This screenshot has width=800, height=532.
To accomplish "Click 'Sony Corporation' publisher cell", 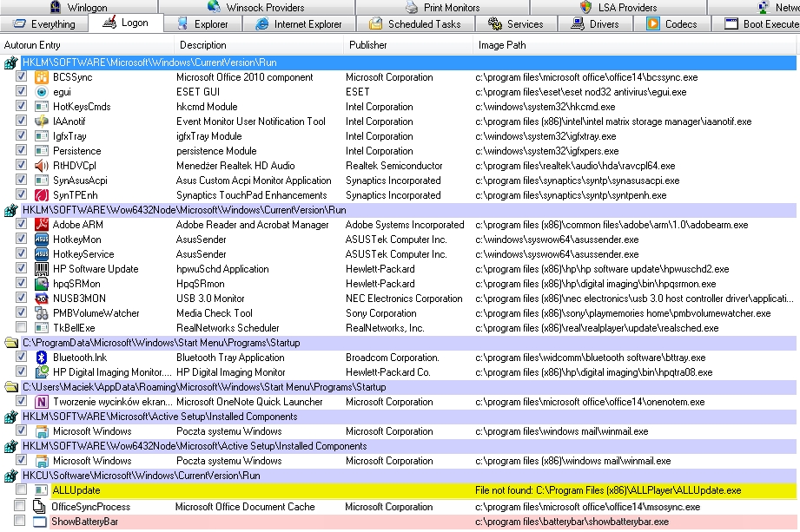I will click(x=380, y=313).
